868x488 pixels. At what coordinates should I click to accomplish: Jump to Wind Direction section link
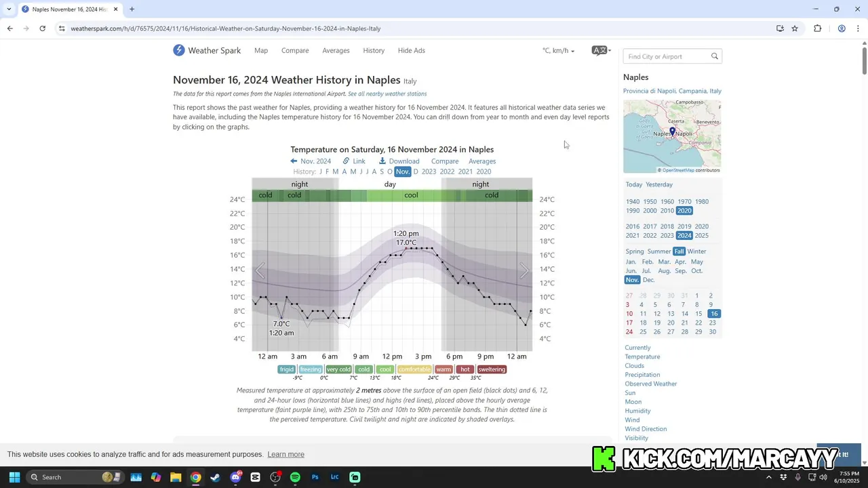tap(646, 429)
